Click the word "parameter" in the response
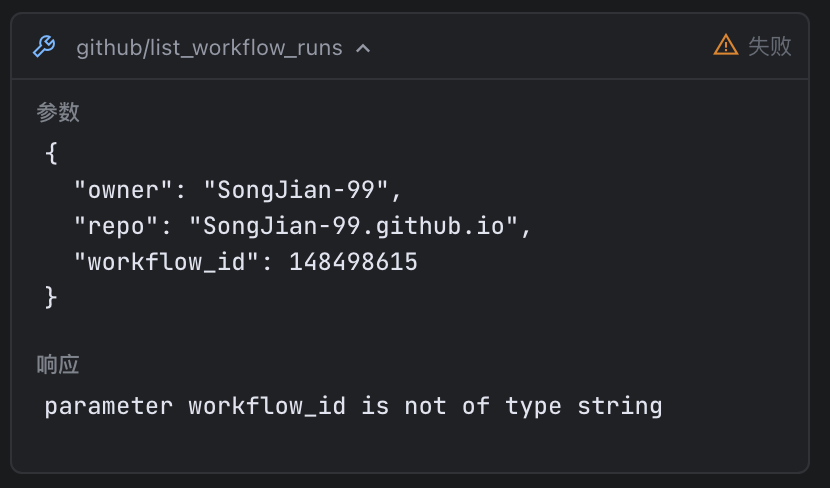 pyautogui.click(x=109, y=406)
